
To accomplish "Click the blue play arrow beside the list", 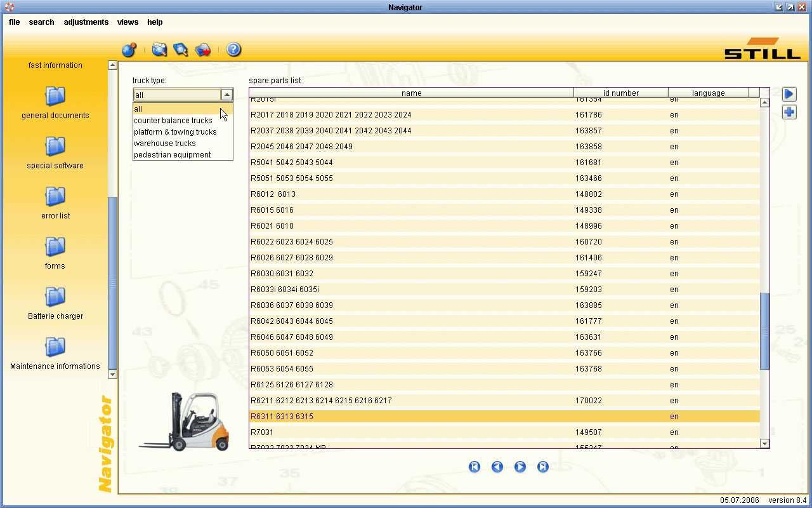I will [x=789, y=94].
